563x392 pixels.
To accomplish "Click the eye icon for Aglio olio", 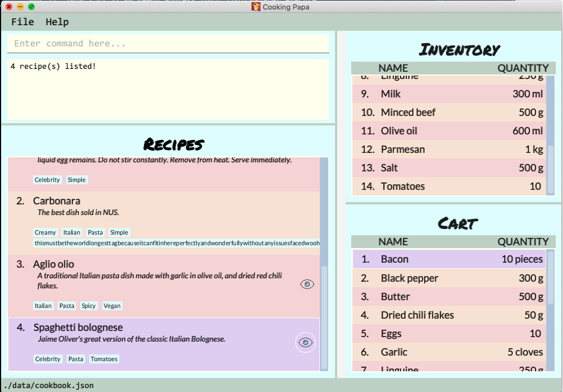I will click(307, 284).
